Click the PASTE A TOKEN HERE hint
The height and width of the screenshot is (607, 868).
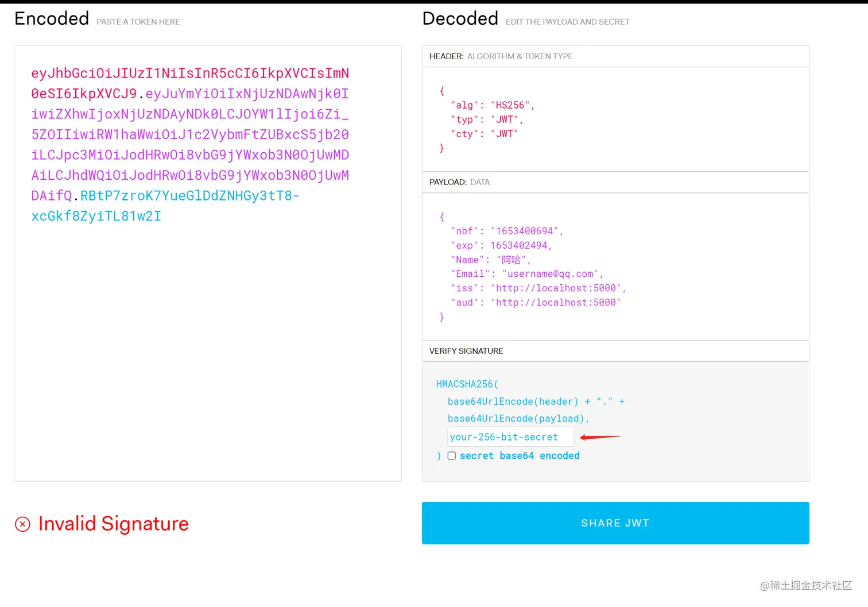(x=138, y=22)
